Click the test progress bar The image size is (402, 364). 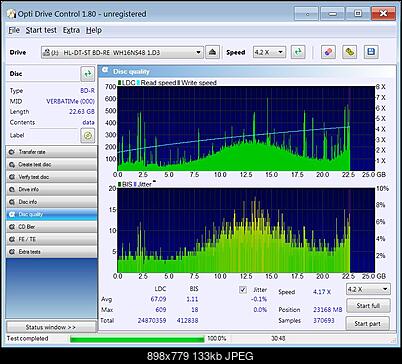137,339
